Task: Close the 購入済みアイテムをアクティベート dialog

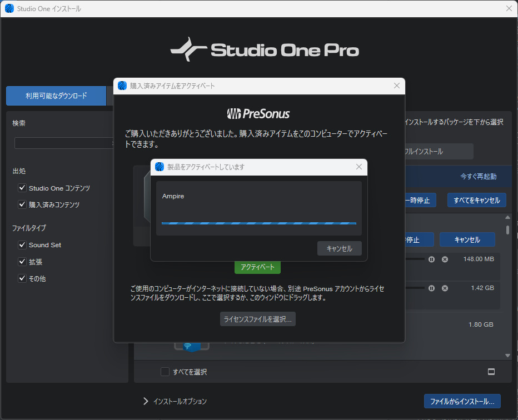Action: [397, 86]
